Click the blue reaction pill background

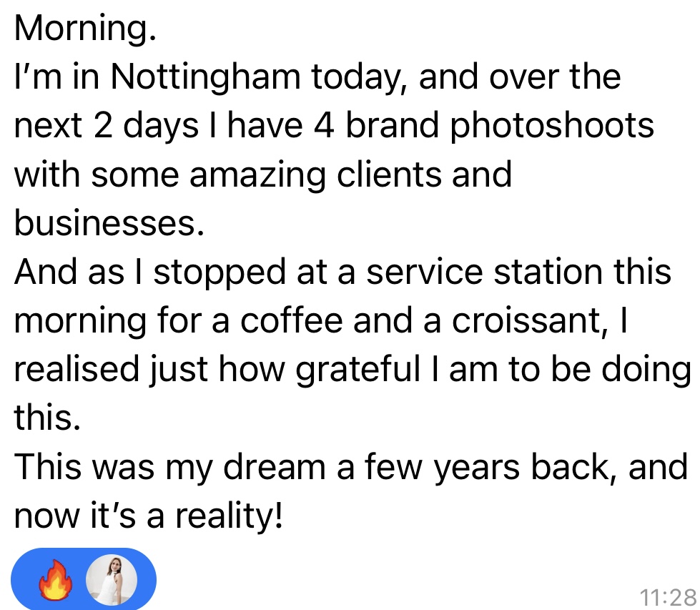click(84, 579)
